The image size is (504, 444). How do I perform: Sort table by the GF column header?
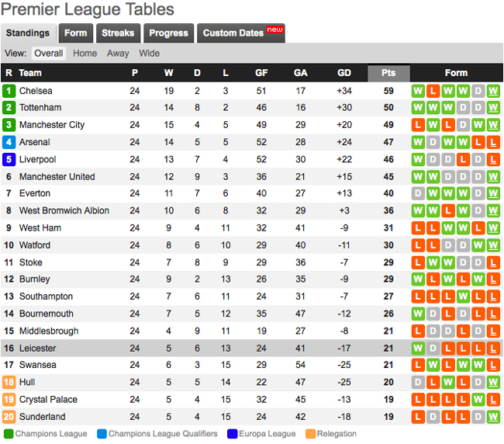coord(261,73)
